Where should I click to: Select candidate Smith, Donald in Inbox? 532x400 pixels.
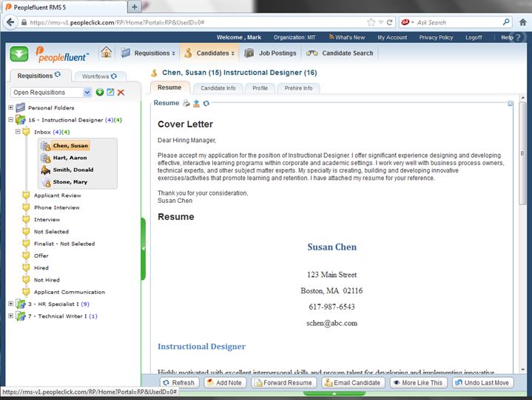(73, 170)
